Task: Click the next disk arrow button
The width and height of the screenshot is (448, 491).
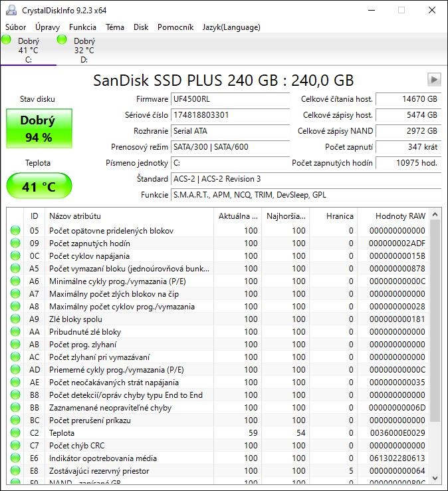Action: coord(434,80)
